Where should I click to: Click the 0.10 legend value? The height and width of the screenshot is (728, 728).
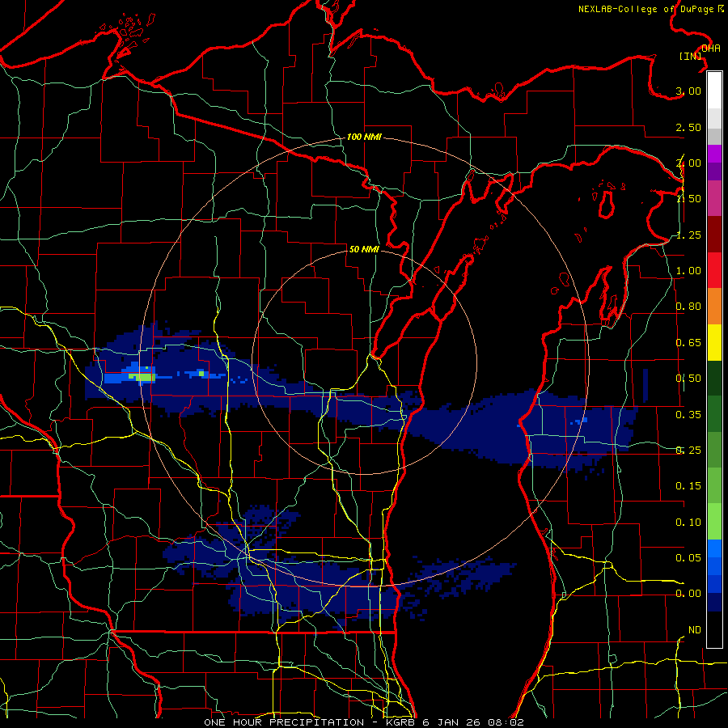[x=688, y=523]
